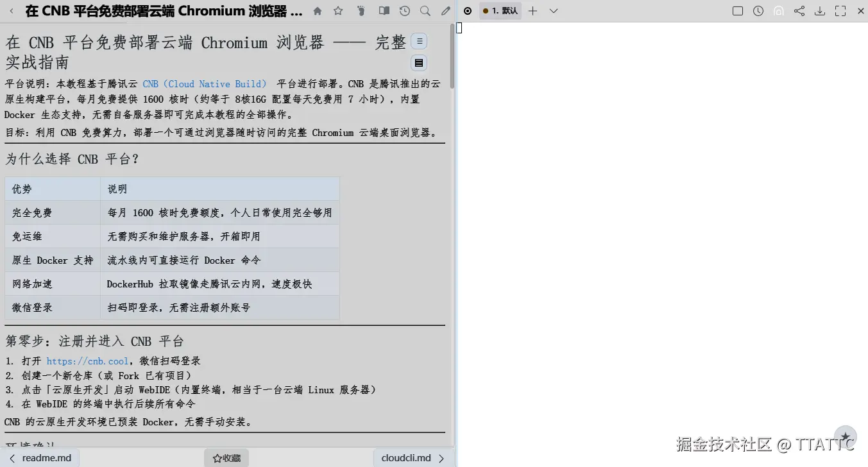Open the history clock-arrow icon
This screenshot has height=467, width=868.
click(x=405, y=11)
